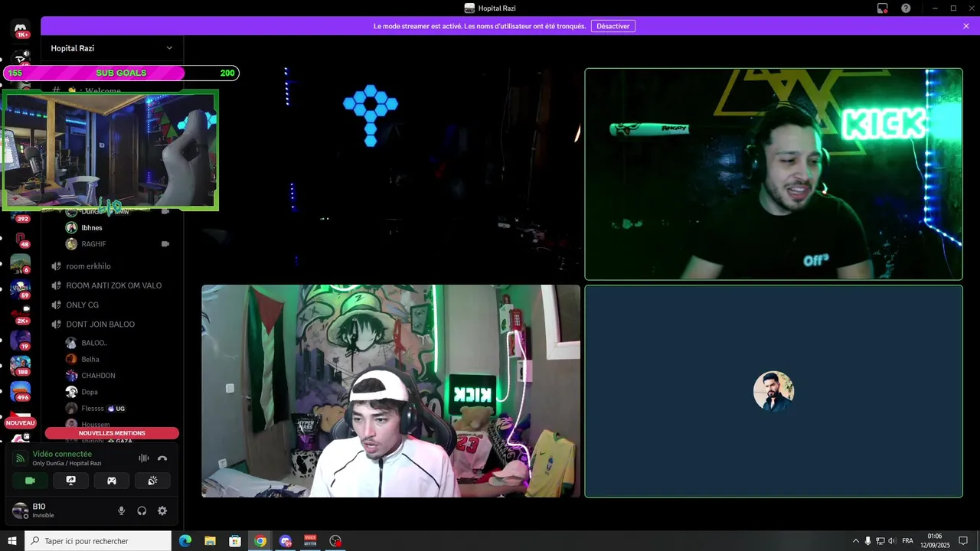Click the SUB GOALS progress bar overlay
The image size is (980, 551).
coord(121,73)
